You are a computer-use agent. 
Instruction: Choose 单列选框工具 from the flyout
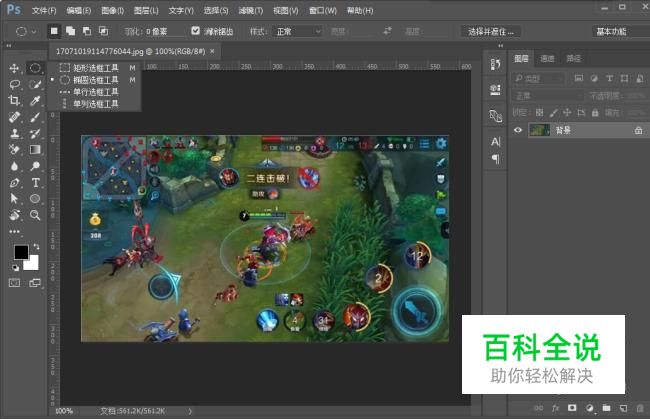pyautogui.click(x=96, y=104)
